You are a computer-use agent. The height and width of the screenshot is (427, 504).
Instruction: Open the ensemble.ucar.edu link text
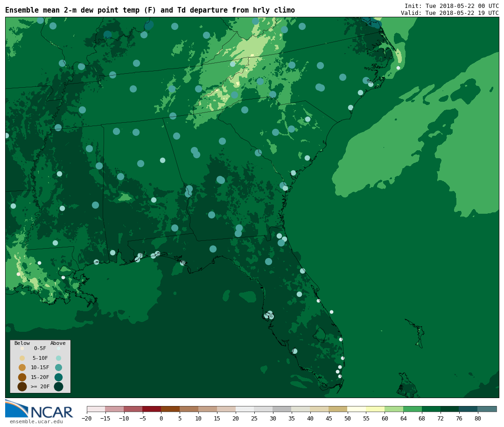[x=36, y=421]
